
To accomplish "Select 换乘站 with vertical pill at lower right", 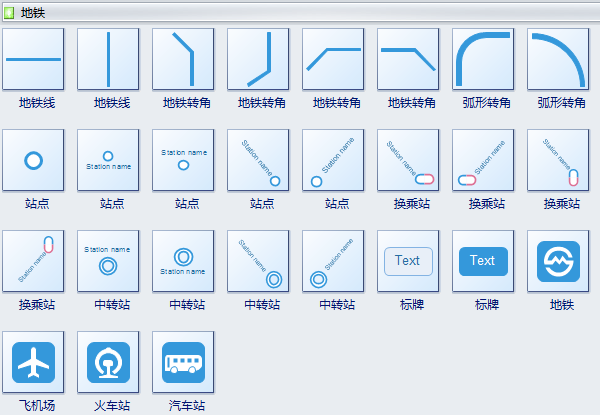I will pos(558,160).
